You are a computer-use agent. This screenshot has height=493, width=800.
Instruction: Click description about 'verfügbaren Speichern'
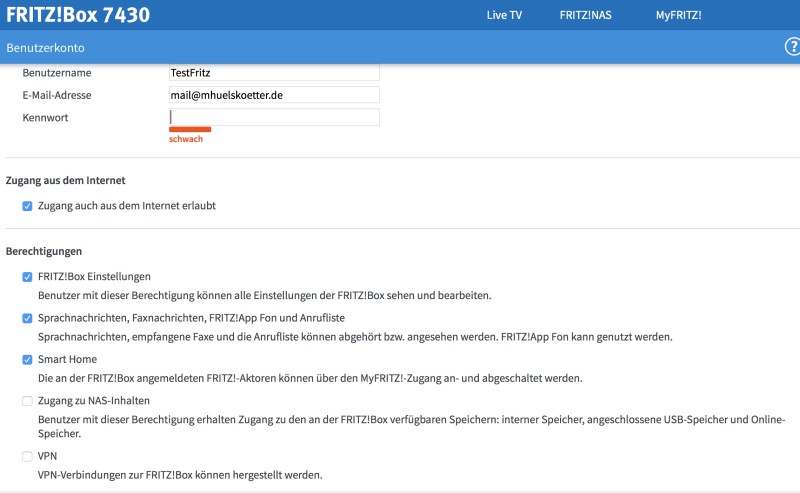pyautogui.click(x=411, y=426)
